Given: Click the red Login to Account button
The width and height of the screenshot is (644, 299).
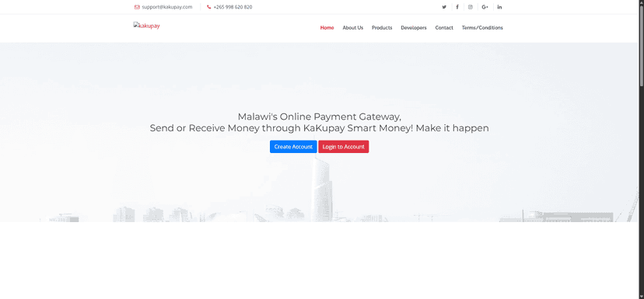Looking at the screenshot, I should tap(343, 147).
